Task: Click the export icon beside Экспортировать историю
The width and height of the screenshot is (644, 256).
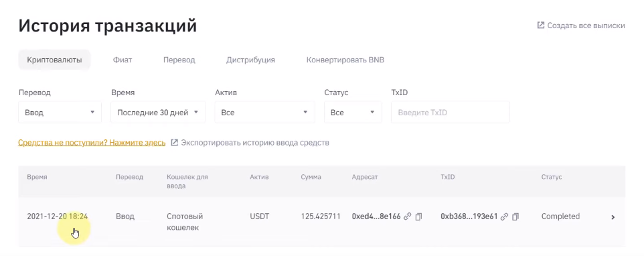Action: (x=174, y=143)
